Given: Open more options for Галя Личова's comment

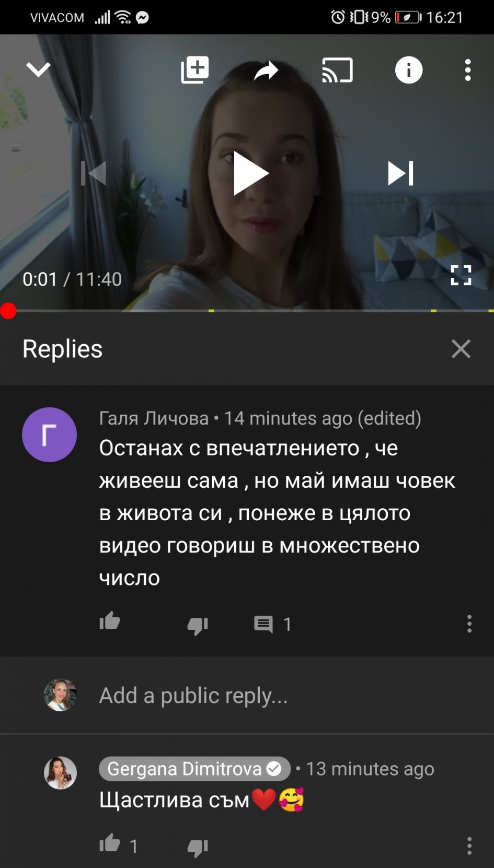Looking at the screenshot, I should coord(469,624).
